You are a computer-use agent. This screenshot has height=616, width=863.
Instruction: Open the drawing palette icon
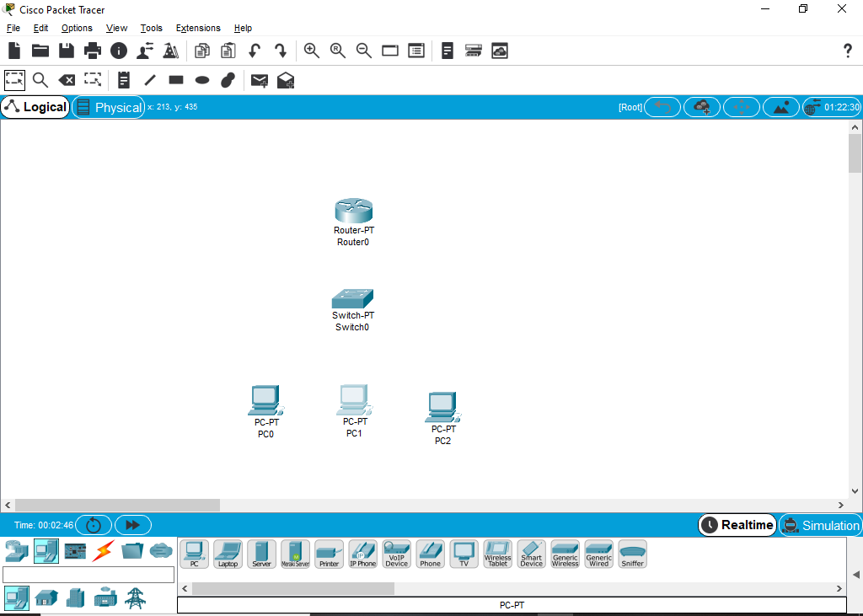coord(390,51)
